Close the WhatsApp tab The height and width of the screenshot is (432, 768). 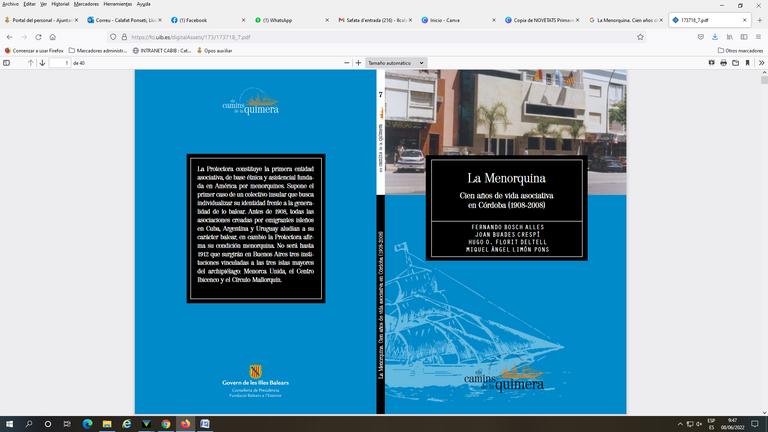pos(327,20)
